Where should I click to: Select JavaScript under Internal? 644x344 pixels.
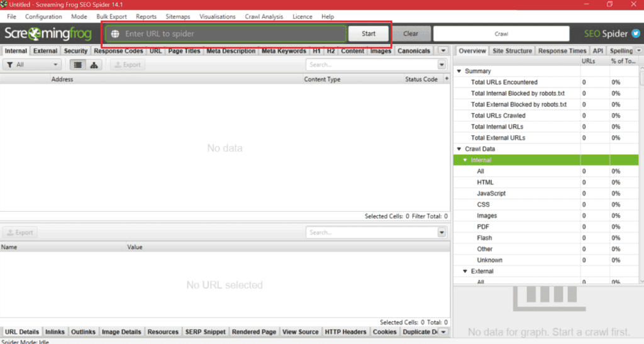(x=546, y=193)
